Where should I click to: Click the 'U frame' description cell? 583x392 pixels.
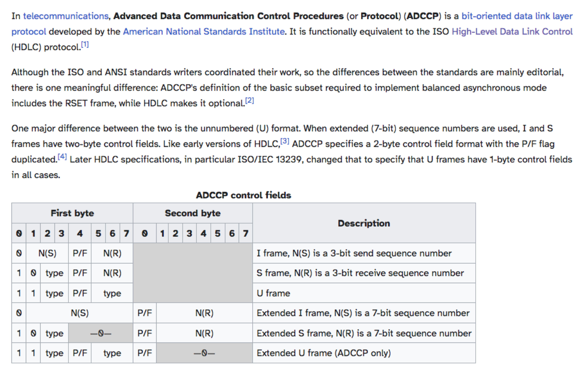[x=273, y=293]
